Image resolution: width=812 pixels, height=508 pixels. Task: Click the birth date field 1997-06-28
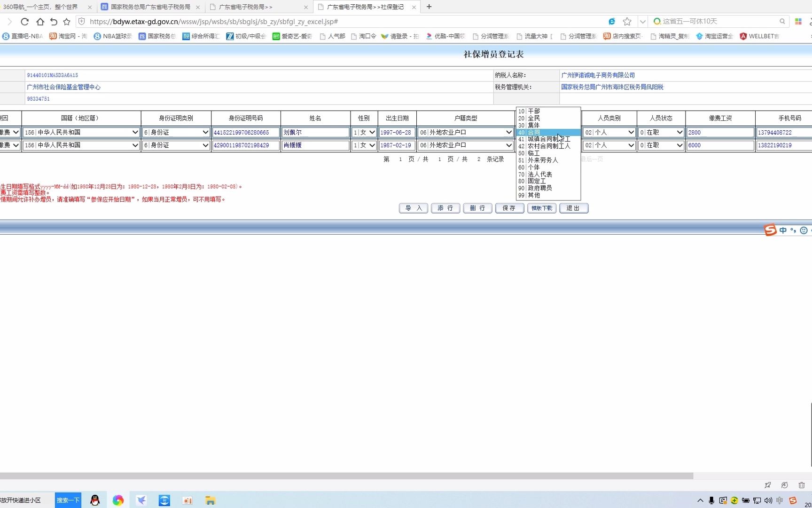point(397,133)
